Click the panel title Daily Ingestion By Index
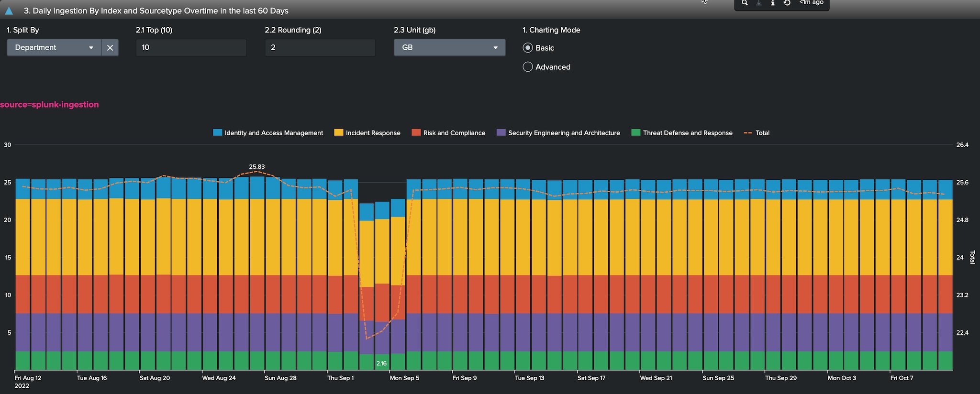This screenshot has height=394, width=980. 156,11
